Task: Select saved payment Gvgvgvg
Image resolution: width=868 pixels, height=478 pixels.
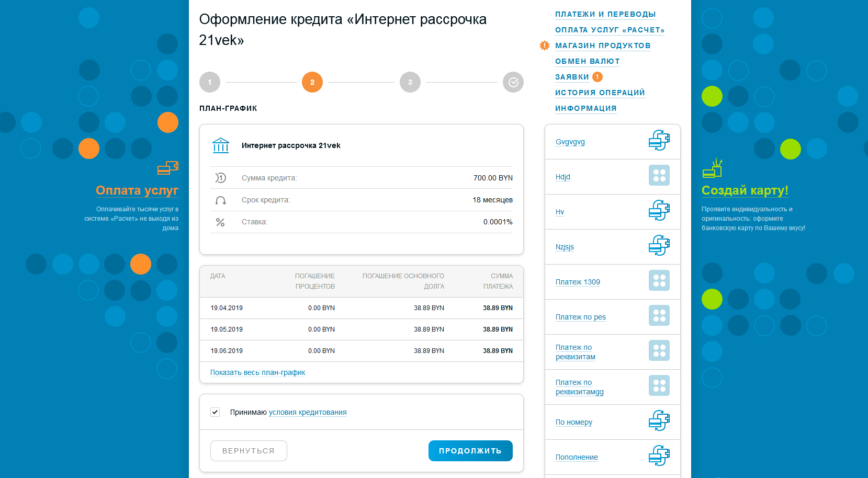Action: pos(570,142)
